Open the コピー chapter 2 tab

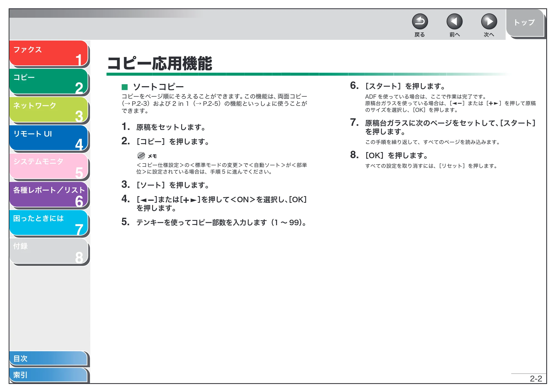click(x=49, y=81)
